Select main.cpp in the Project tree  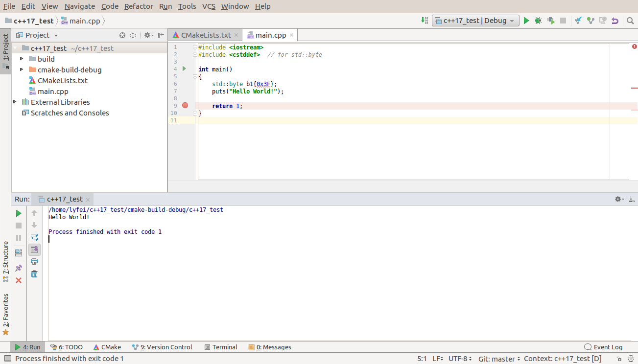pyautogui.click(x=53, y=91)
